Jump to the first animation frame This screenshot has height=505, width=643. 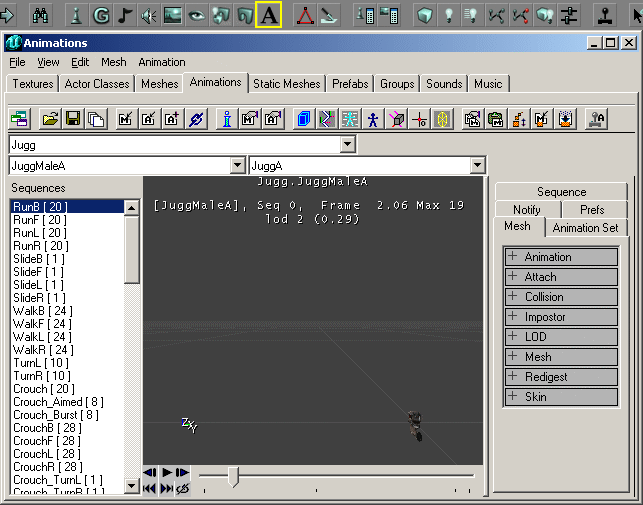(150, 488)
